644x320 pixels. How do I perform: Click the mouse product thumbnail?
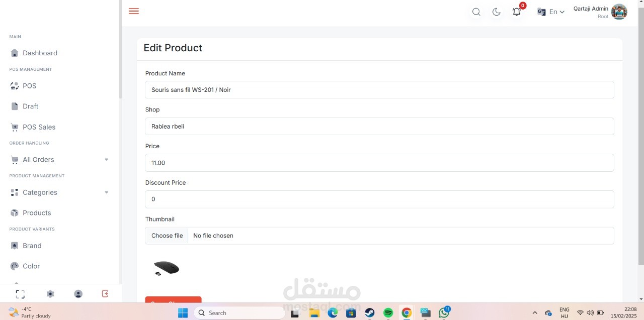pyautogui.click(x=167, y=268)
